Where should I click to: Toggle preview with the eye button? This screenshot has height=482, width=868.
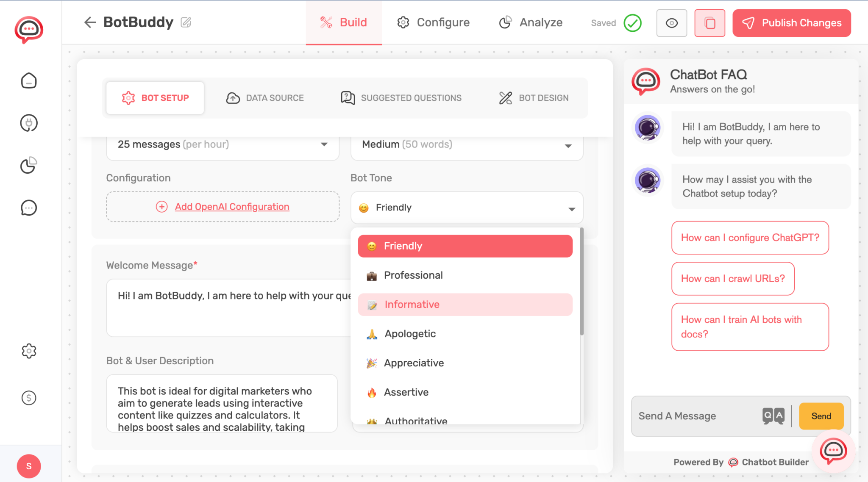pyautogui.click(x=671, y=23)
